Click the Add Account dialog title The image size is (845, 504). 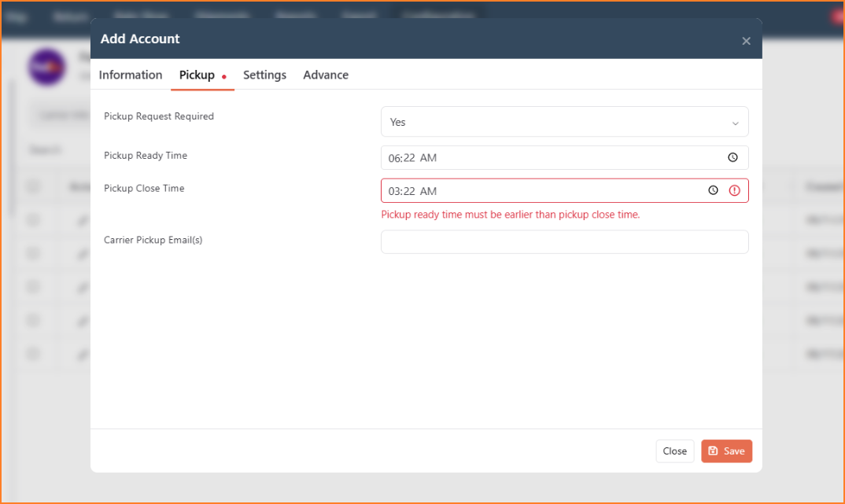(140, 39)
